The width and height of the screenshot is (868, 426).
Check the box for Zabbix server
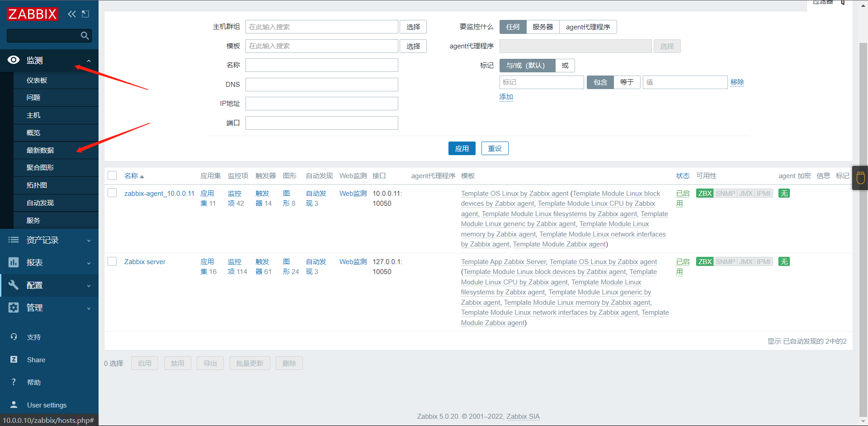112,261
